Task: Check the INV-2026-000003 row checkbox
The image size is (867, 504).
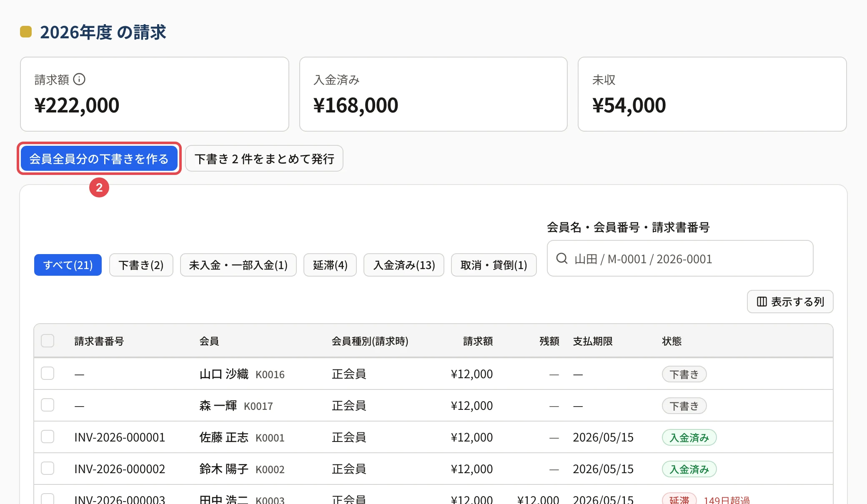Action: pos(48,498)
